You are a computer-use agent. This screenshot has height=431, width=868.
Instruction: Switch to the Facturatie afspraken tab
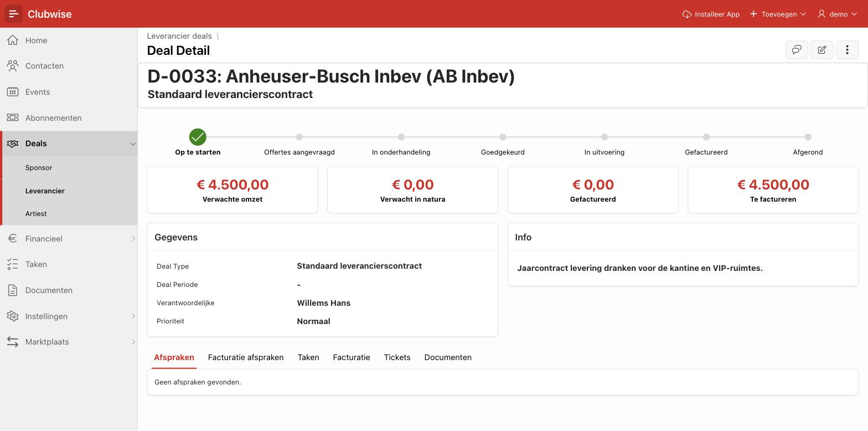(x=246, y=357)
